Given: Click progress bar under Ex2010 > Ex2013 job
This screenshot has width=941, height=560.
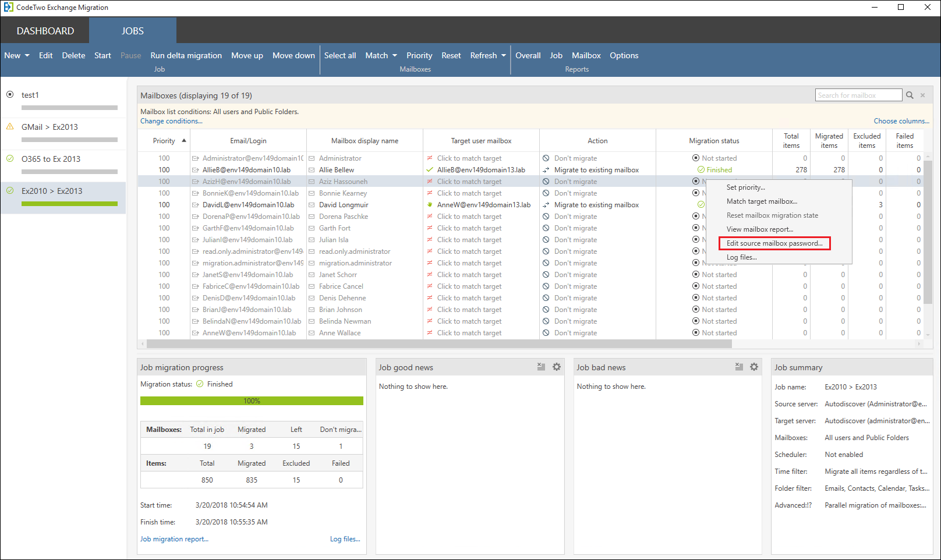Looking at the screenshot, I should [69, 204].
